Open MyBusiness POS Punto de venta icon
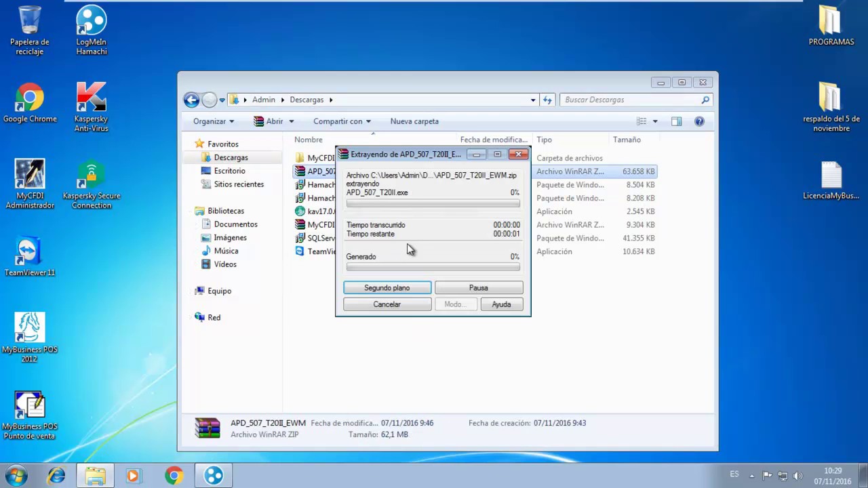Screen dimensions: 868x488 coord(30,415)
